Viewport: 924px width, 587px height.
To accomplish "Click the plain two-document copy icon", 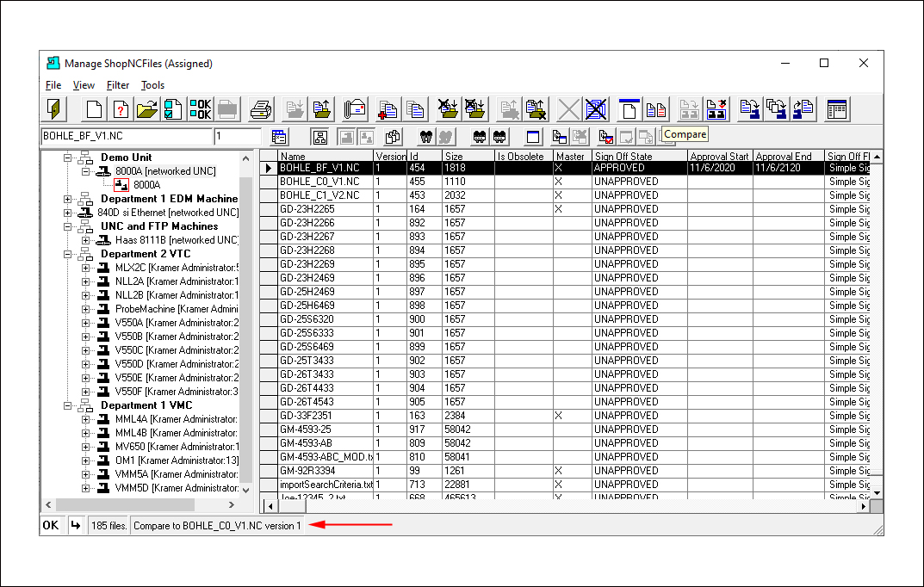I will click(x=415, y=109).
